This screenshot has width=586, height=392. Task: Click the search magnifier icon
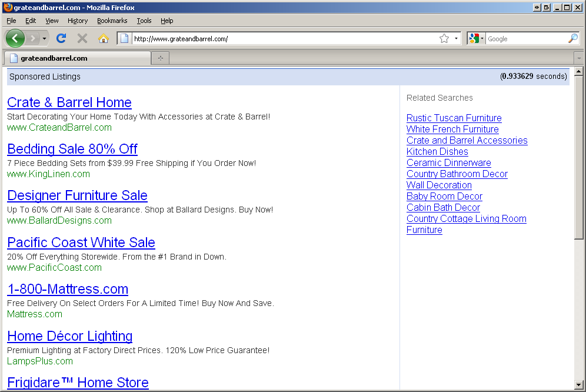(x=573, y=38)
